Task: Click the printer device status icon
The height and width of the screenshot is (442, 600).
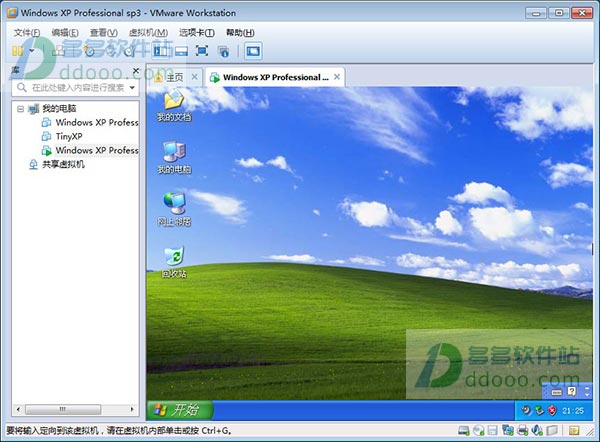Action: [x=523, y=431]
